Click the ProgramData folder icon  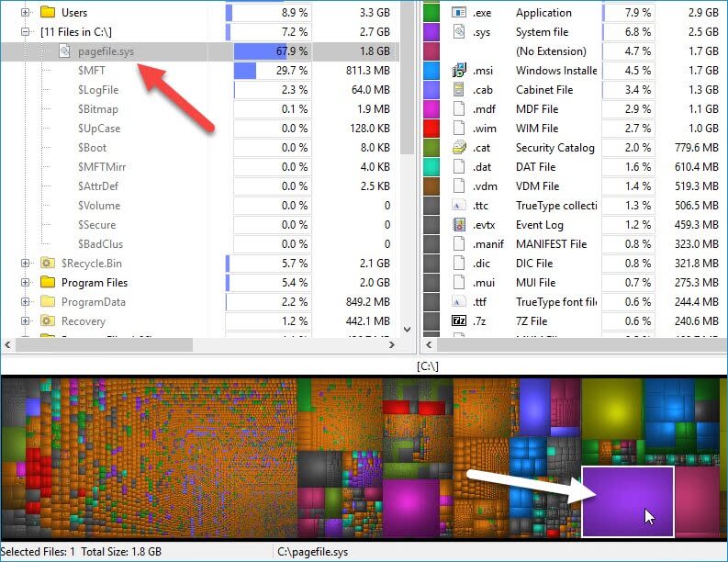pyautogui.click(x=48, y=302)
